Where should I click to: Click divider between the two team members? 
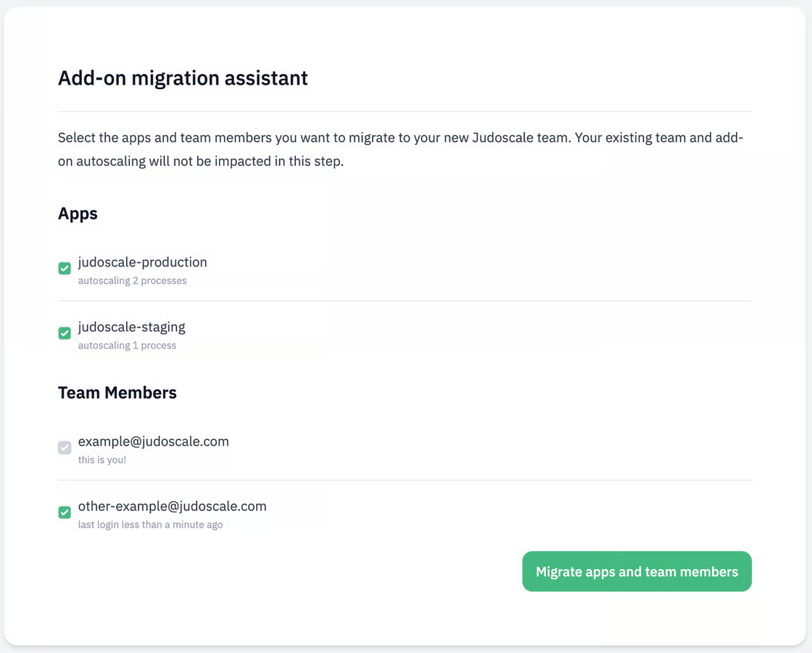tap(405, 480)
